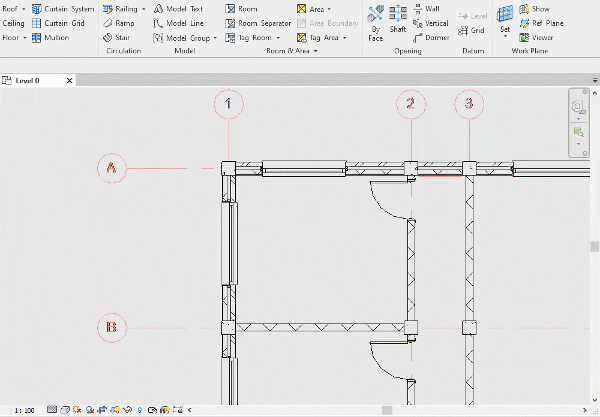Select the Grid datum tool
This screenshot has width=600, height=417.
[471, 30]
